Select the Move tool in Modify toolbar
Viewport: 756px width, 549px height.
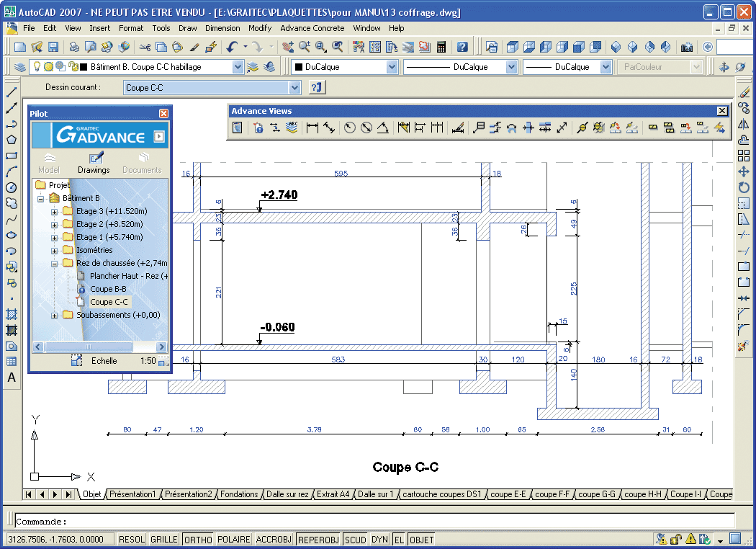tap(744, 171)
